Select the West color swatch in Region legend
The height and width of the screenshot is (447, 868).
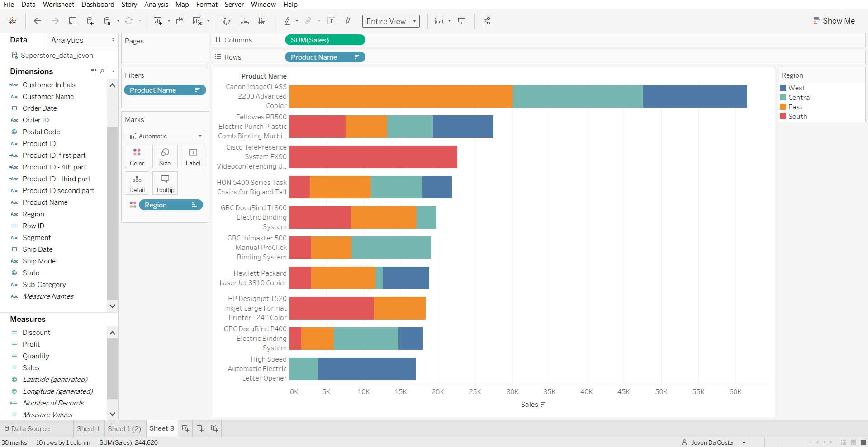click(x=782, y=88)
